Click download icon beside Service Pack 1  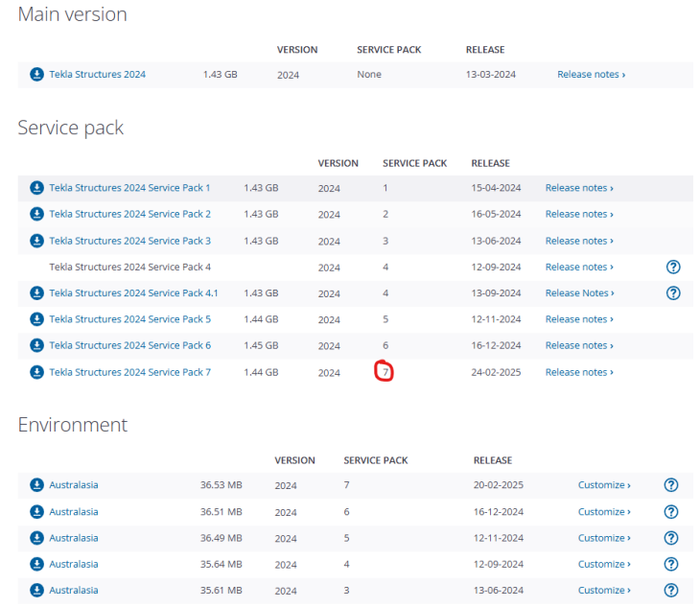pyautogui.click(x=36, y=188)
